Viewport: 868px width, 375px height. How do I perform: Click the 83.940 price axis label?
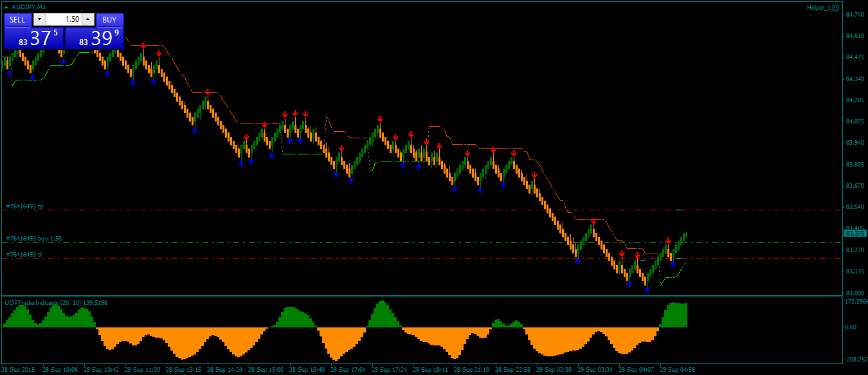(855, 143)
